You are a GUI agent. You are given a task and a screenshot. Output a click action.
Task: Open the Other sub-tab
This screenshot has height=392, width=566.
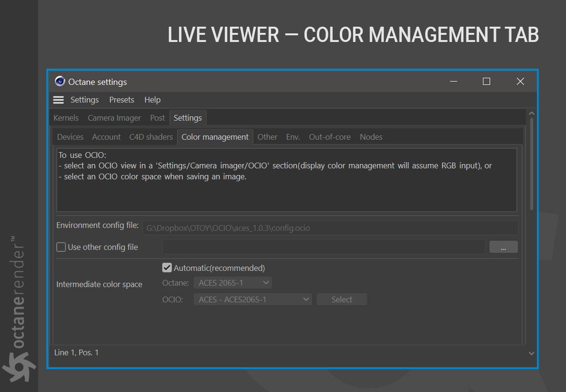[x=267, y=137]
